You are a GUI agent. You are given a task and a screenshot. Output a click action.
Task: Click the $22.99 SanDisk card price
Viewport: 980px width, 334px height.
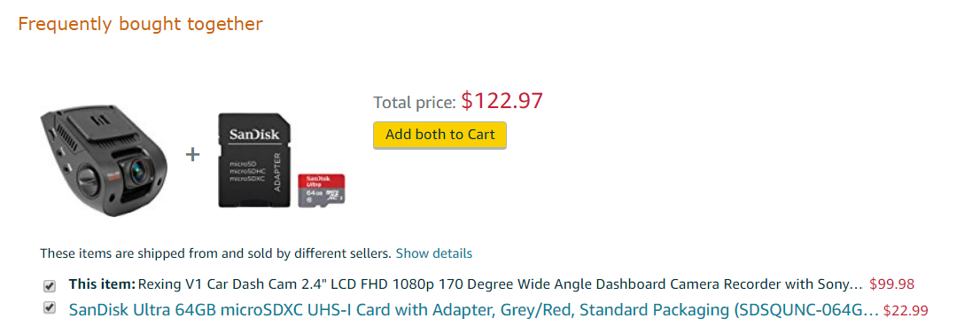906,310
